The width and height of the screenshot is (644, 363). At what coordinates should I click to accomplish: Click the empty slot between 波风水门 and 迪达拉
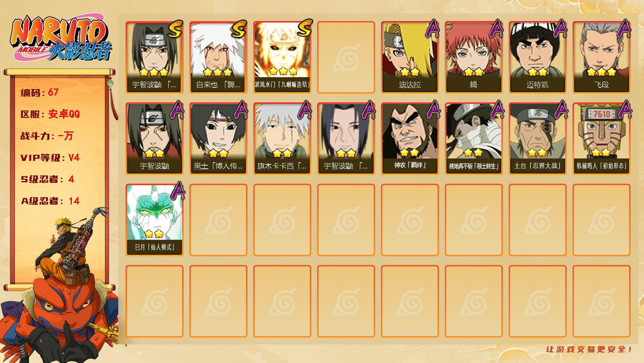click(x=346, y=57)
